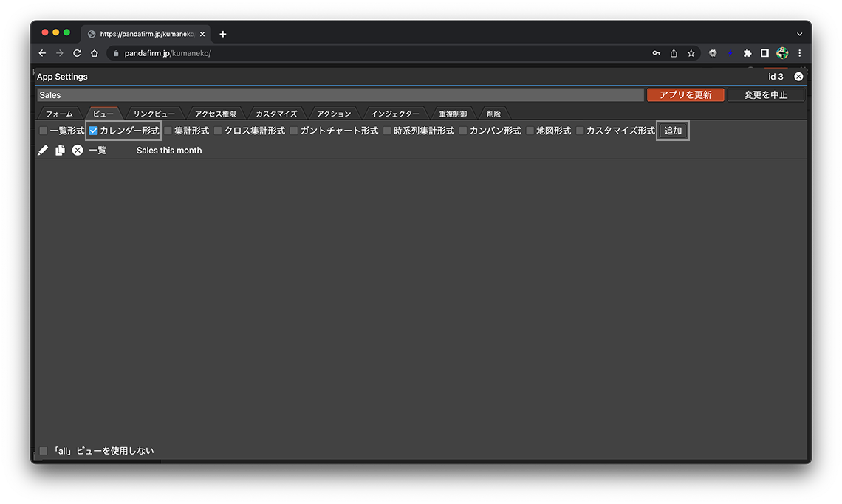Expand the tab search chevron
Image resolution: width=842 pixels, height=504 pixels.
pyautogui.click(x=799, y=34)
